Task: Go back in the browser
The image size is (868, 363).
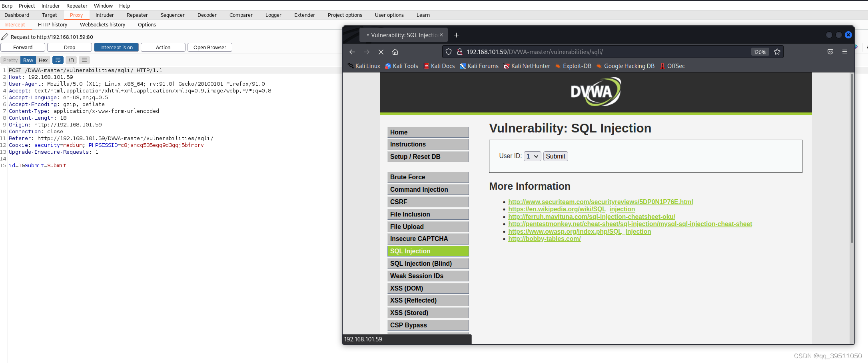Action: [352, 52]
